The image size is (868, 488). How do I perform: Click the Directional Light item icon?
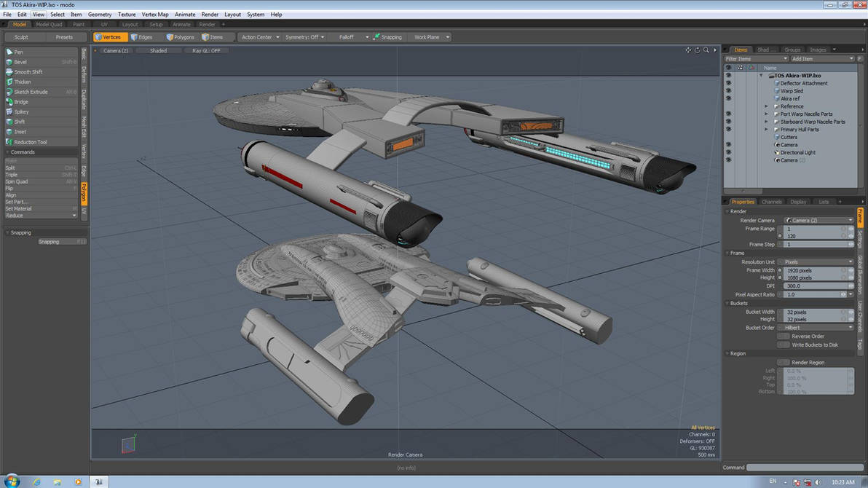click(777, 153)
